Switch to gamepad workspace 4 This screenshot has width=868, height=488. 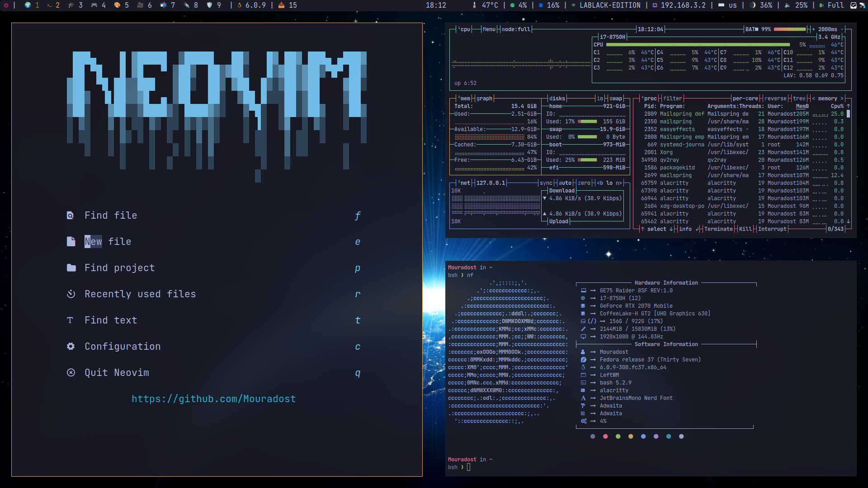pyautogui.click(x=94, y=5)
